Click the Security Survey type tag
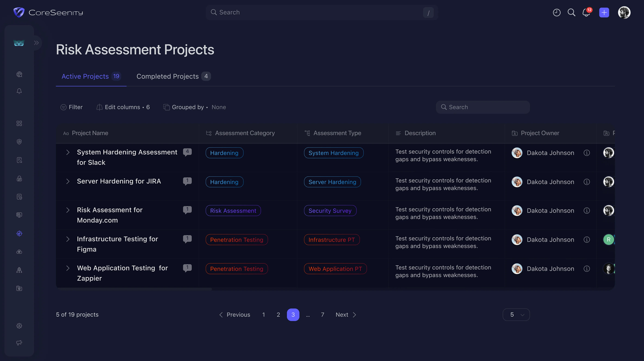Screen dimensions: 644x361 coord(330,211)
